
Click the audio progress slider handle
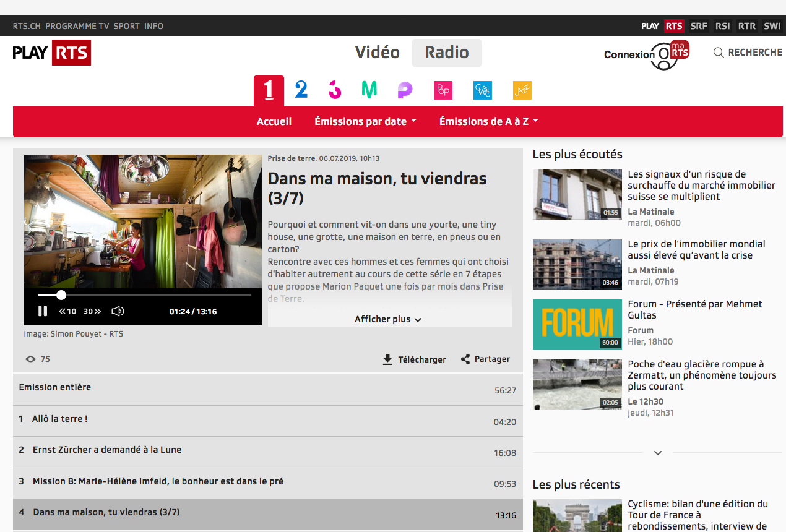pyautogui.click(x=61, y=295)
